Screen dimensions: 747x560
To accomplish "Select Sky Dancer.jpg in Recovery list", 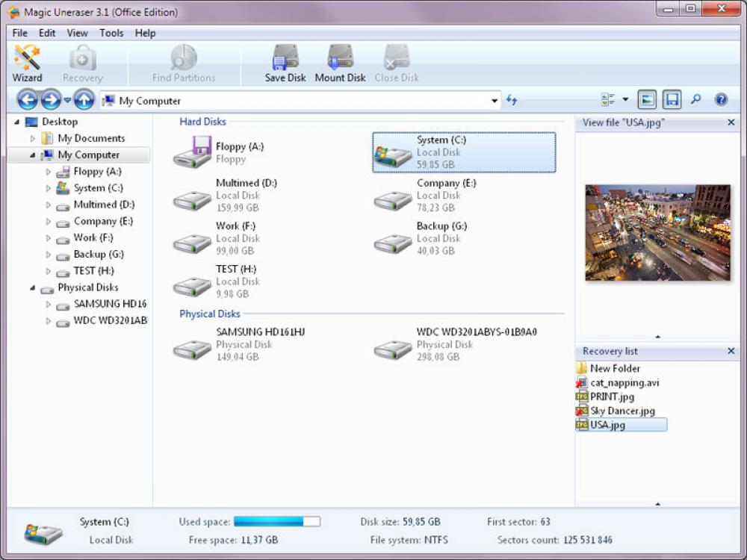I will point(624,411).
